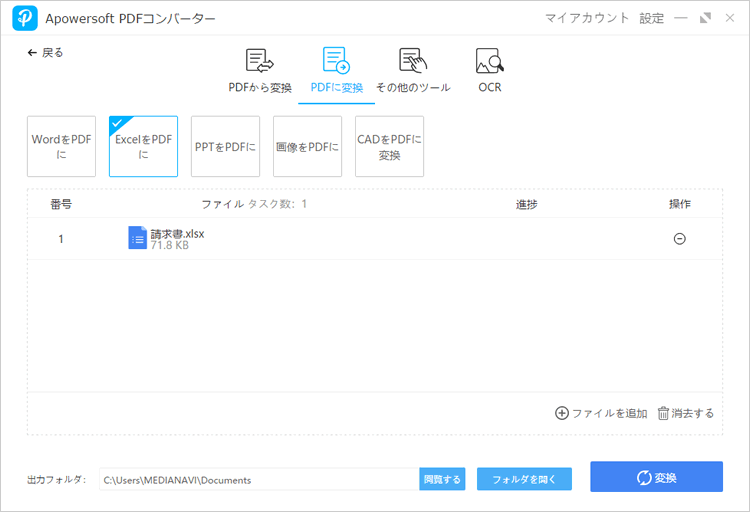Close the Apowersoft PDF converter window
Image resolution: width=750 pixels, height=512 pixels.
[729, 18]
